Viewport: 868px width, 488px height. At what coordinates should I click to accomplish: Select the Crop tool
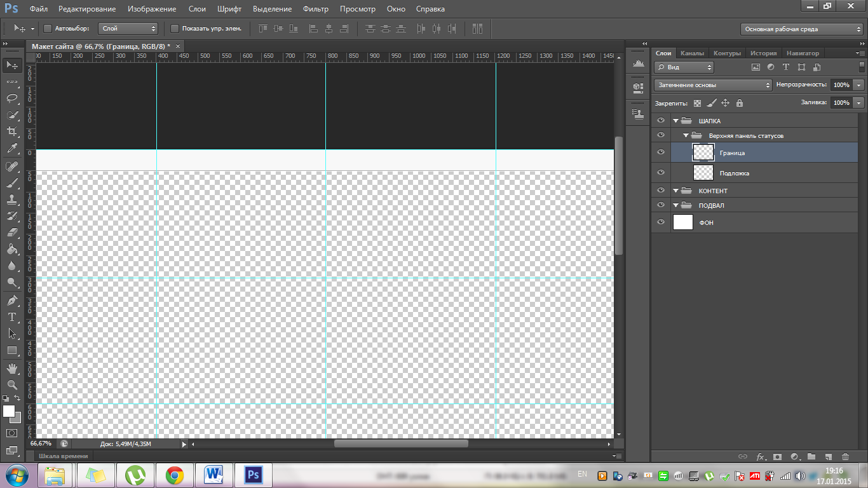click(x=11, y=132)
